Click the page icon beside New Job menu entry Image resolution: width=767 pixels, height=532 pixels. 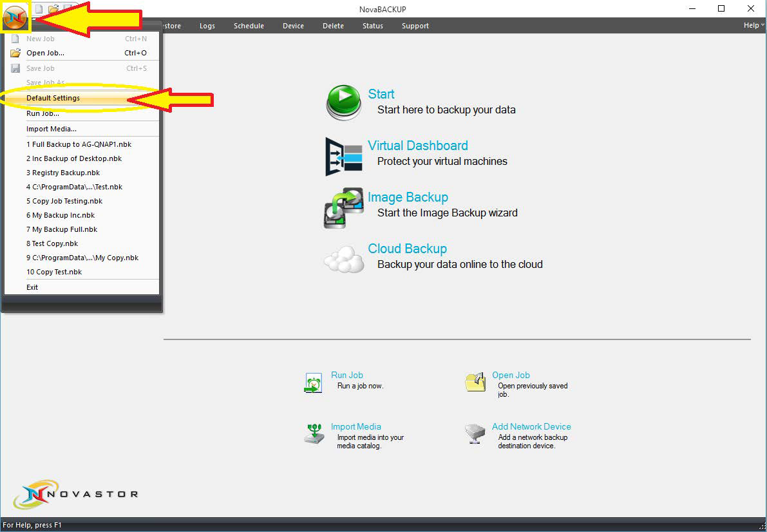(x=15, y=39)
